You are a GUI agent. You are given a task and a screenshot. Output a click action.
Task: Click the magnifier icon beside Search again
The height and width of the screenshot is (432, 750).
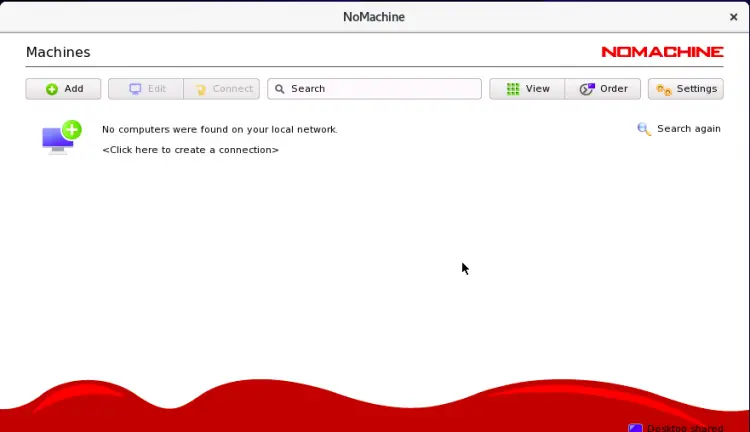point(644,129)
